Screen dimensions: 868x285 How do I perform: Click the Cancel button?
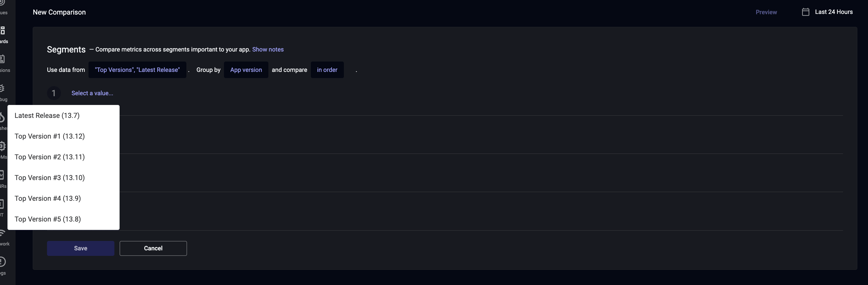(153, 248)
